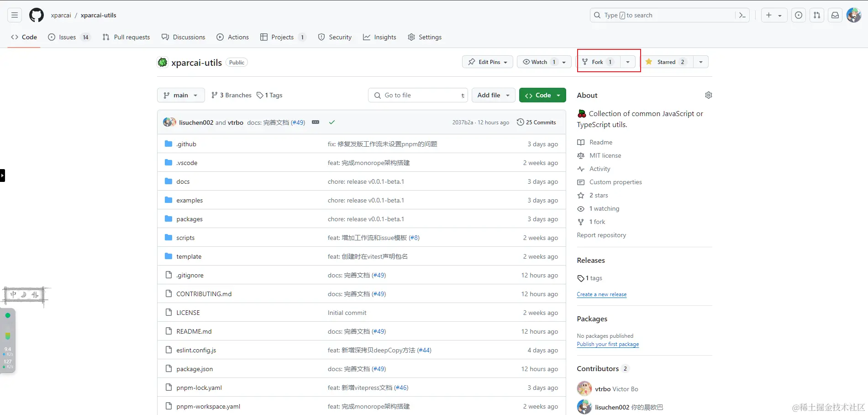The image size is (868, 415).
Task: View the commit status check mark
Action: (x=332, y=122)
